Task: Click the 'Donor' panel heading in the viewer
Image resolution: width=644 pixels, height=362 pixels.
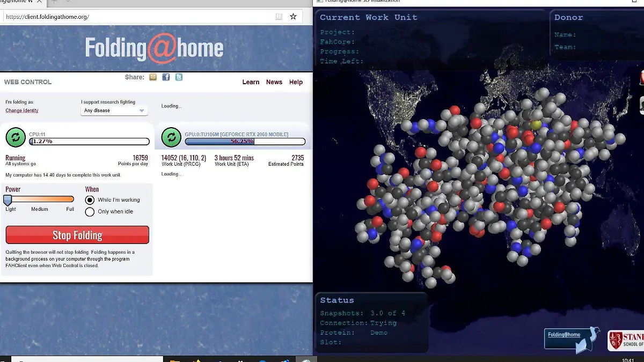Action: [568, 17]
